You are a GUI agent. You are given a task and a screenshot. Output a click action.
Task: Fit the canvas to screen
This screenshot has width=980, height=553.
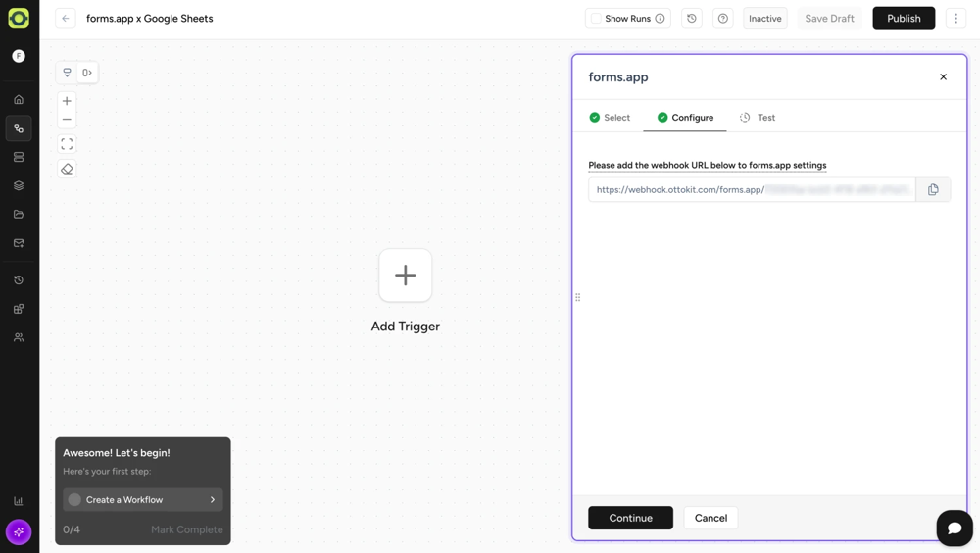[67, 144]
